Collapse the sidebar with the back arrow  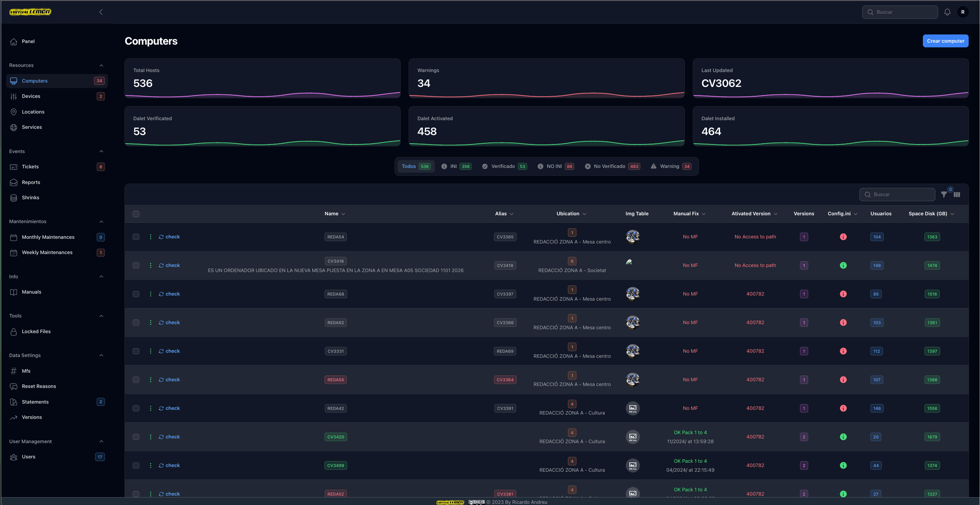[101, 12]
